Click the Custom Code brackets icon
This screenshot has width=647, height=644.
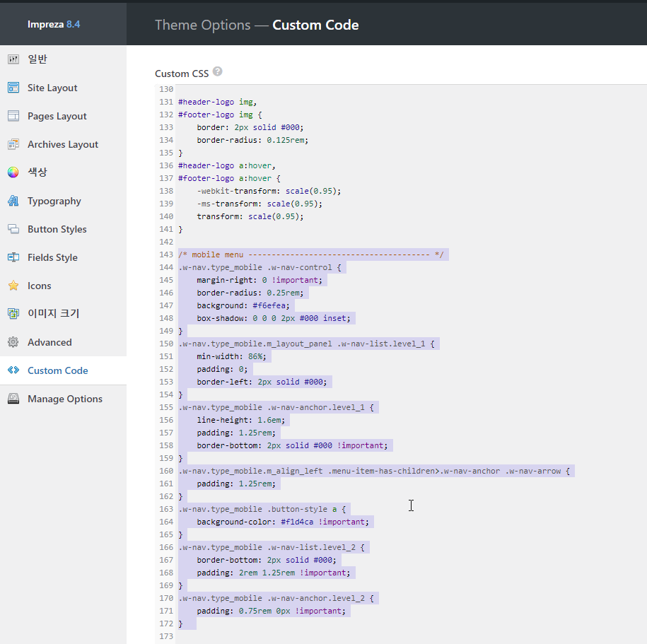point(13,370)
